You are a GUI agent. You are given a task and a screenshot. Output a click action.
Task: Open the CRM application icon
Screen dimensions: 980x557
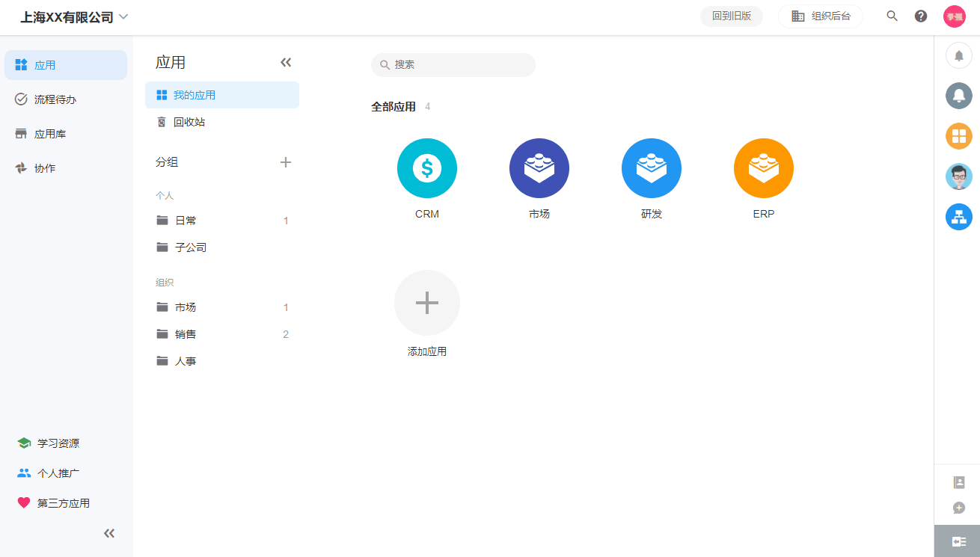click(x=426, y=168)
